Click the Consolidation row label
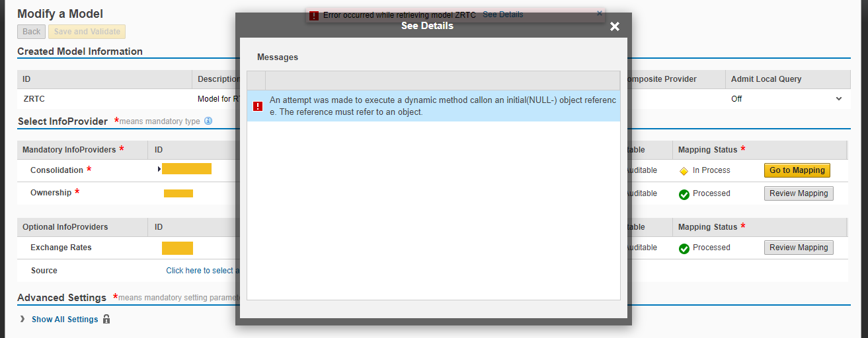868x338 pixels. pos(57,170)
